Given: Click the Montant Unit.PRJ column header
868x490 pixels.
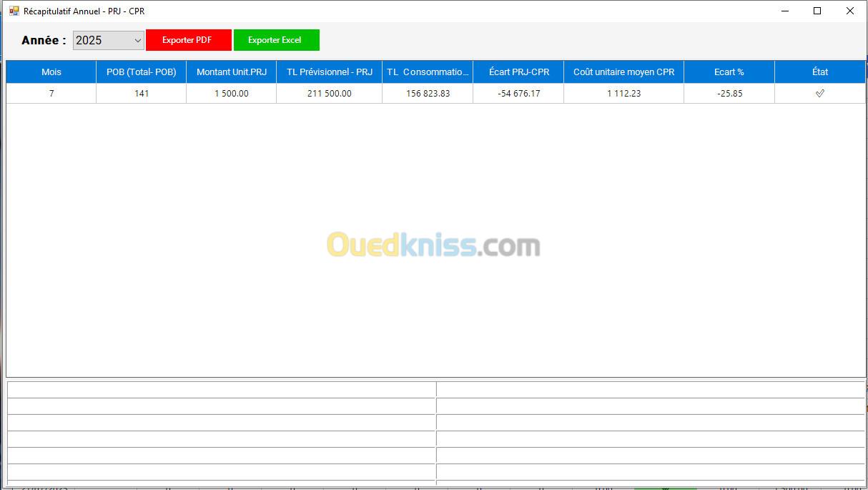Looking at the screenshot, I should click(231, 72).
